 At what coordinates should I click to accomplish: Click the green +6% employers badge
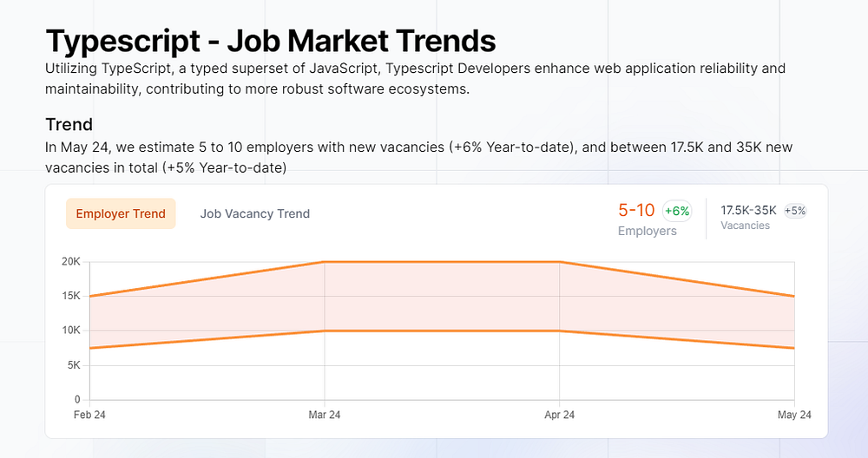point(677,211)
